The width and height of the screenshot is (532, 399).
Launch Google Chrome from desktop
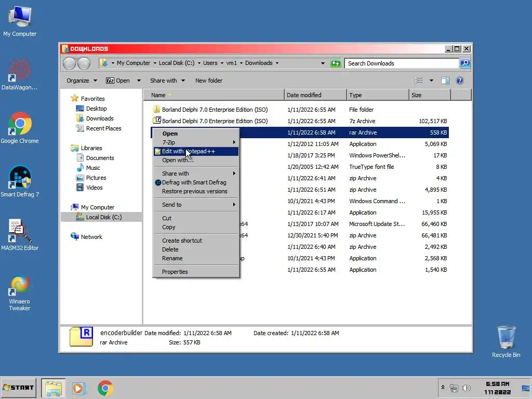(x=20, y=128)
